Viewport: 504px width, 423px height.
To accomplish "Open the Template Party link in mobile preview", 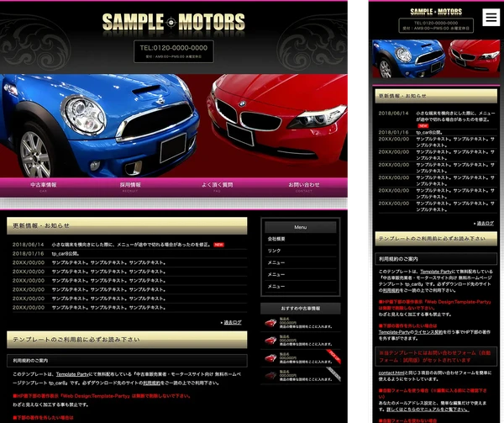I will pyautogui.click(x=436, y=272).
